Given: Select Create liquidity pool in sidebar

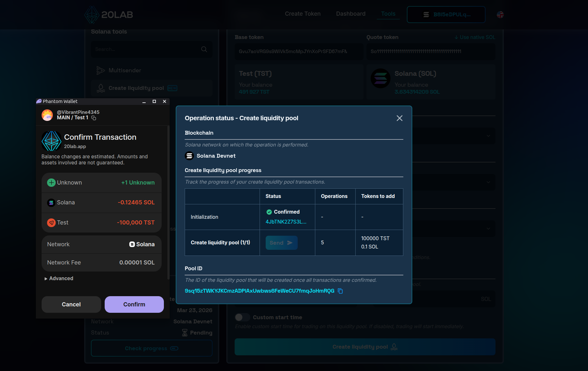Looking at the screenshot, I should coord(152,88).
